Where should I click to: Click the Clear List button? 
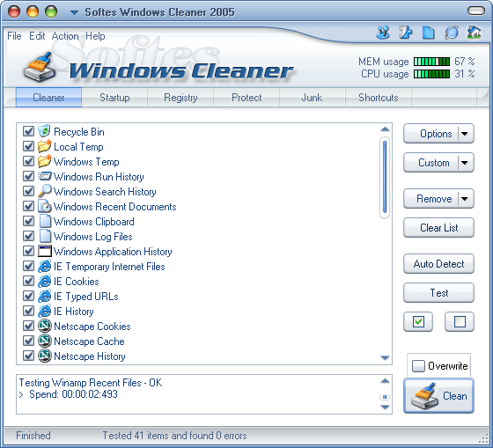[438, 228]
